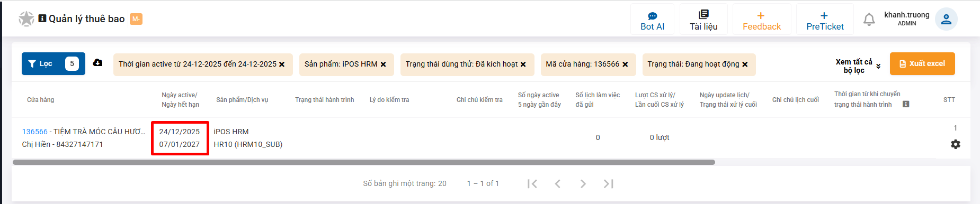The width and height of the screenshot is (980, 204).
Task: Go to the next page
Action: (x=583, y=183)
